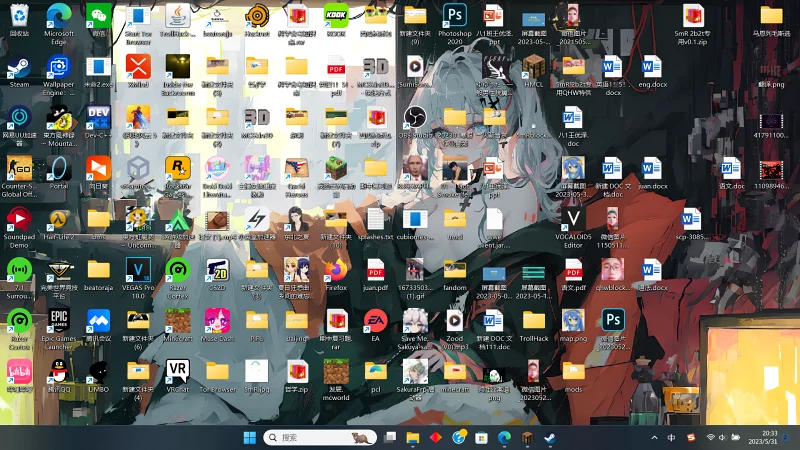
Task: Open the bilibili desktop shortcut
Action: pos(19,377)
